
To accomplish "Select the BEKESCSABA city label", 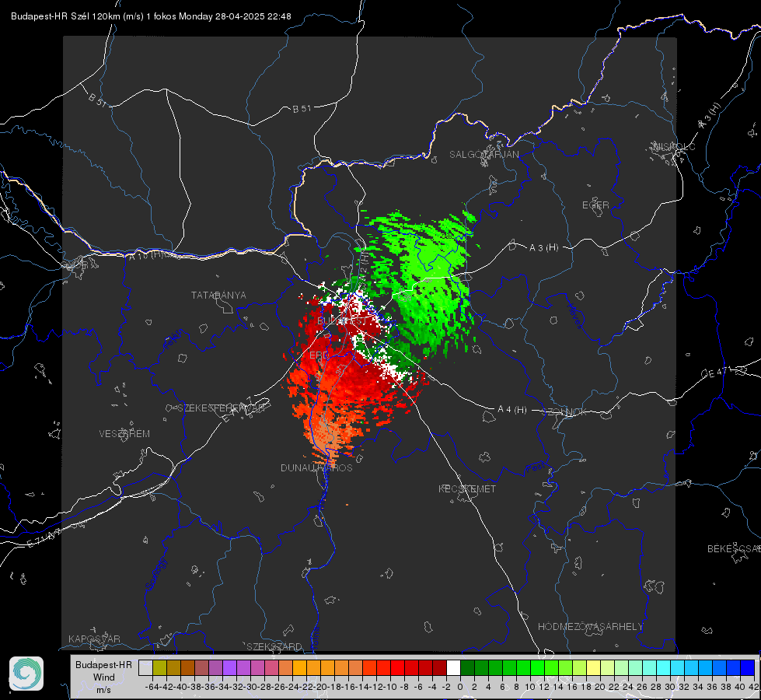I will (x=734, y=548).
